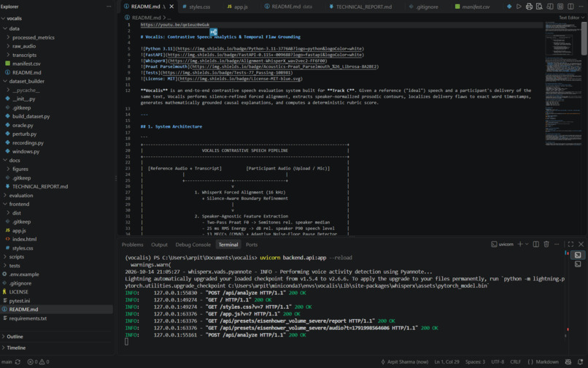Open requirements.txt in Explorer
The height and width of the screenshot is (368, 588).
click(x=28, y=318)
